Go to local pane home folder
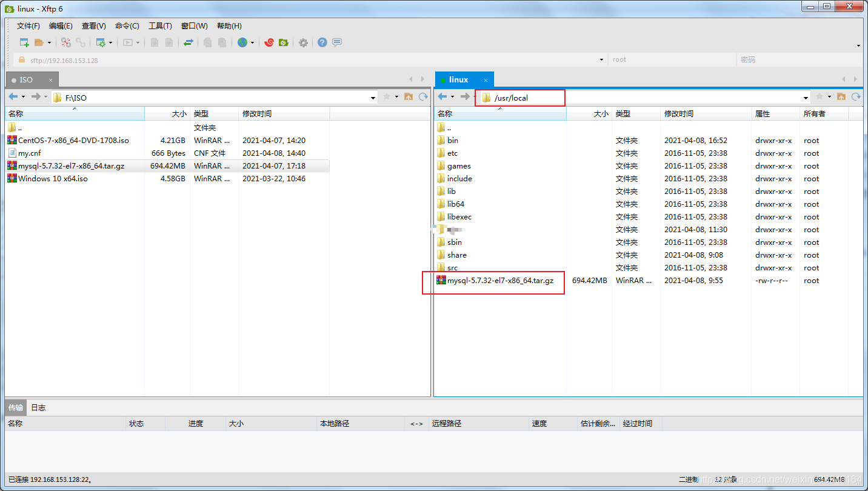The height and width of the screenshot is (491, 868). pyautogui.click(x=409, y=97)
